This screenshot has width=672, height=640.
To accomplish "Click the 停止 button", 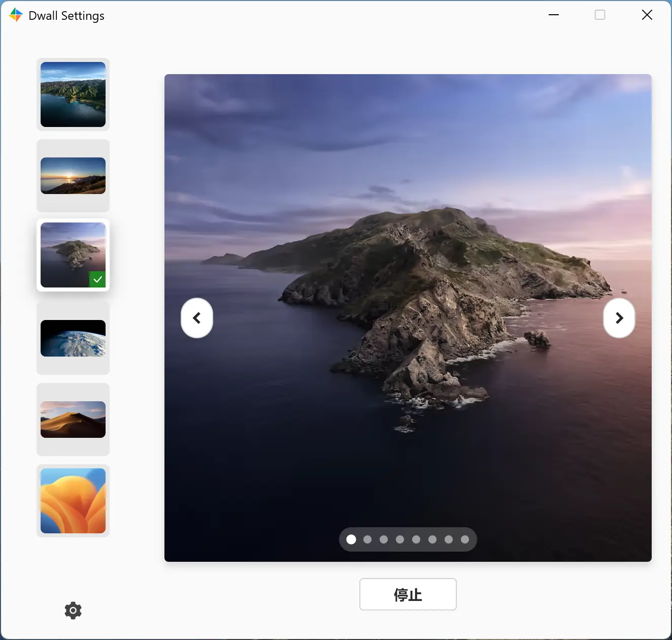I will (x=408, y=594).
